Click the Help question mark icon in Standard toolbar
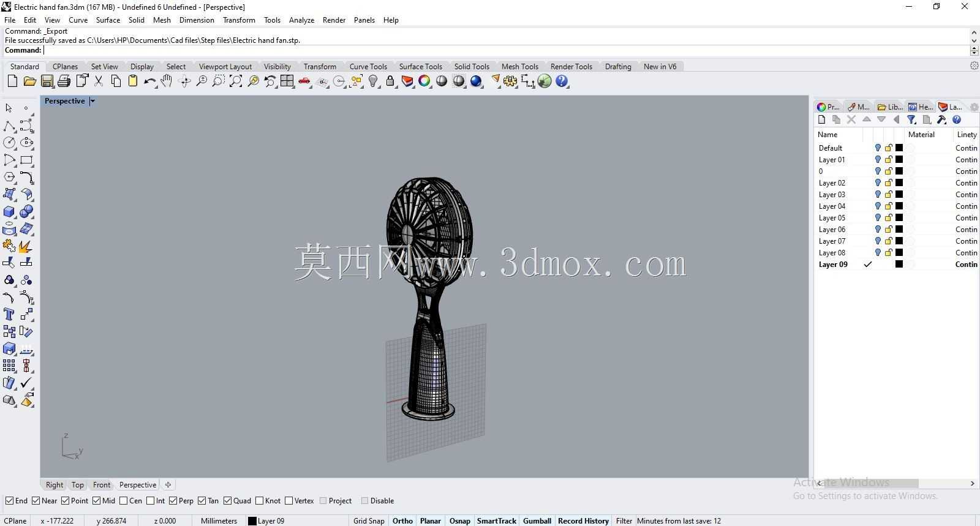 point(562,81)
